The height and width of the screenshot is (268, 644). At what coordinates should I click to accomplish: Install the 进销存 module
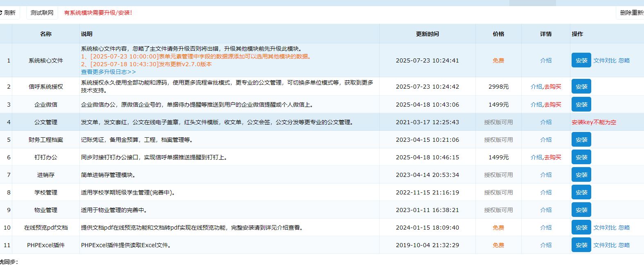(581, 175)
